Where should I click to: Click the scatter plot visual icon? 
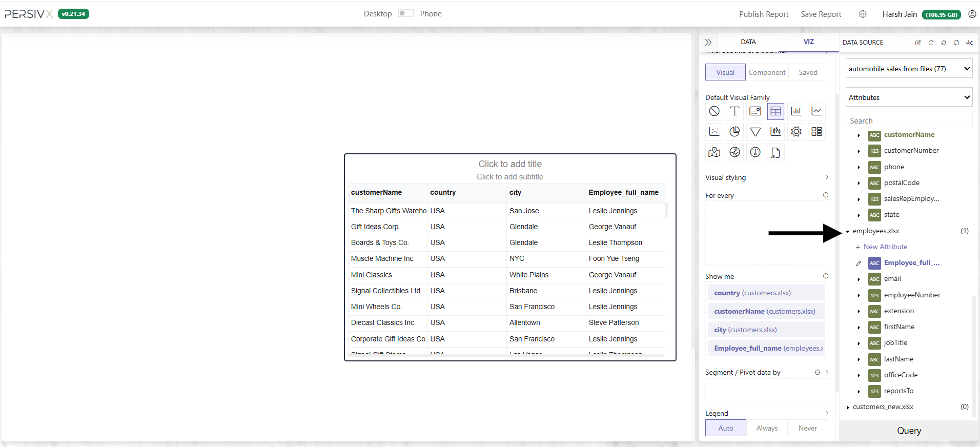714,132
